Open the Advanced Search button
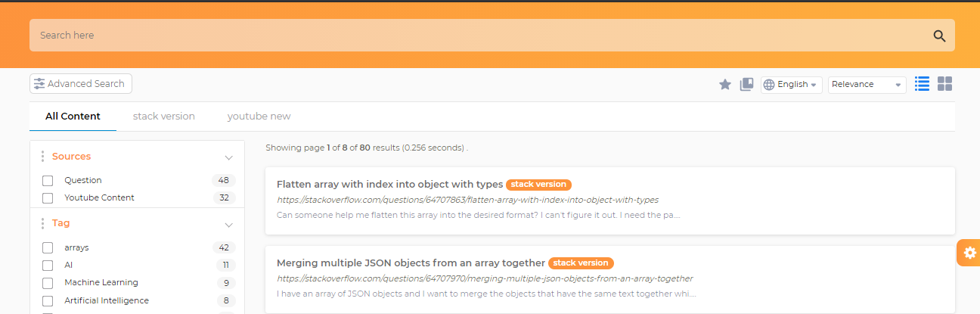The image size is (980, 314). 81,84
